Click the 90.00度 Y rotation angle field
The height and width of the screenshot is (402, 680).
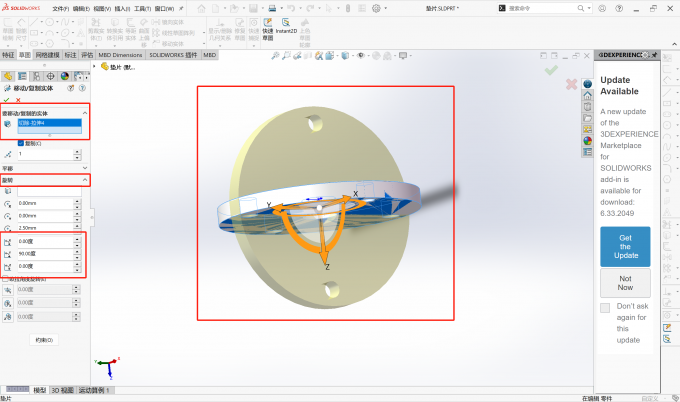coord(46,254)
